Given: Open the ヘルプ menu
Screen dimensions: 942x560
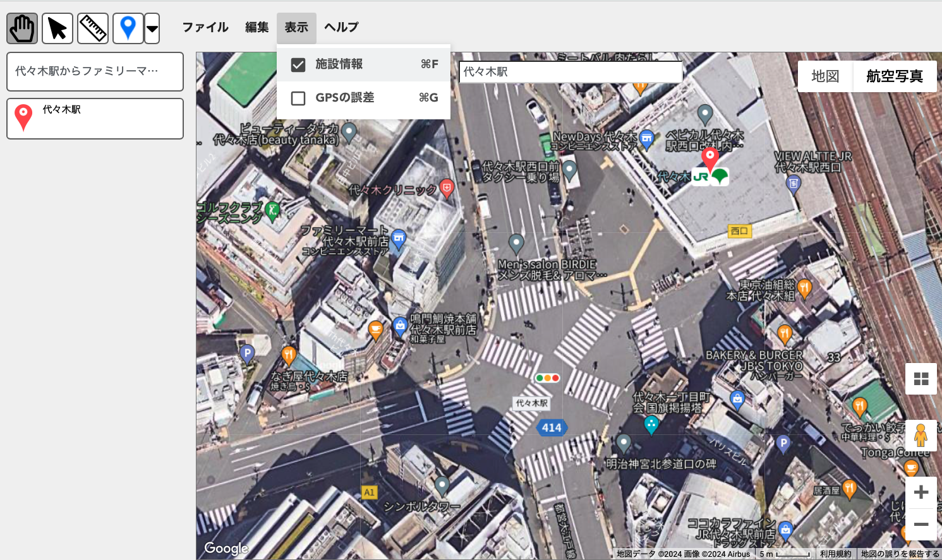Looking at the screenshot, I should (341, 27).
